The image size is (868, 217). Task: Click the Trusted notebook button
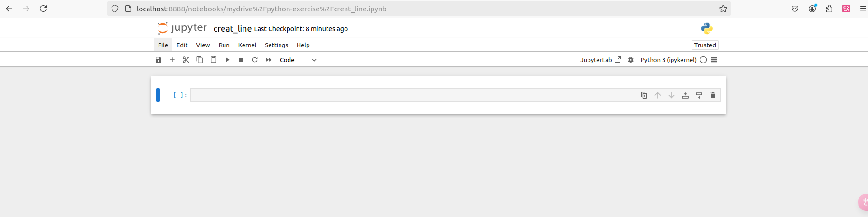click(705, 45)
